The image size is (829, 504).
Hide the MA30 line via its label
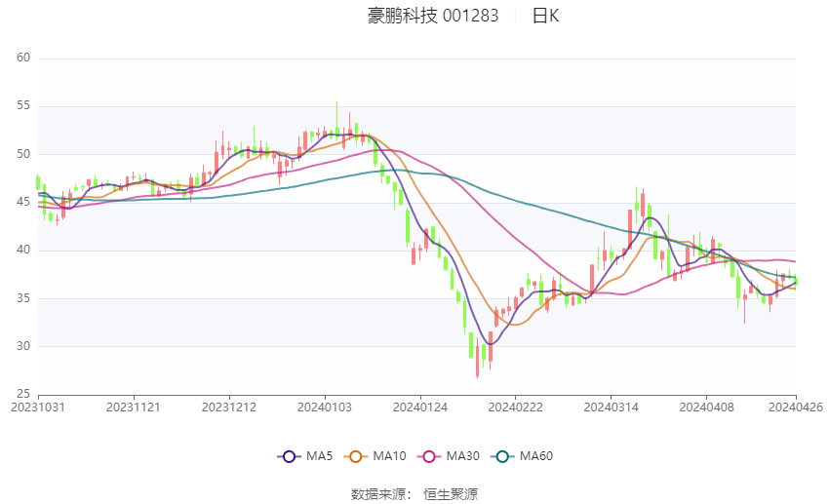463,456
